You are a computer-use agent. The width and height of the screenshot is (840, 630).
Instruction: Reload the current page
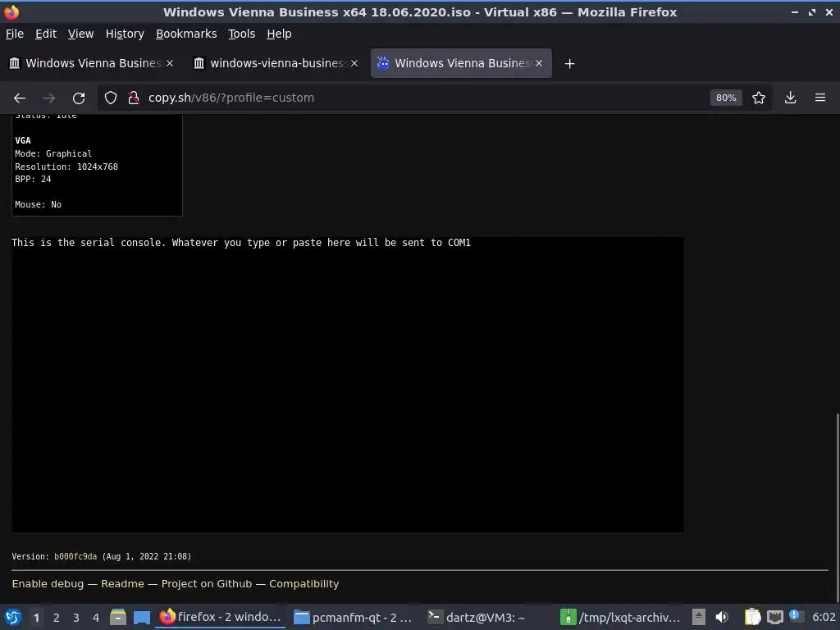point(79,98)
